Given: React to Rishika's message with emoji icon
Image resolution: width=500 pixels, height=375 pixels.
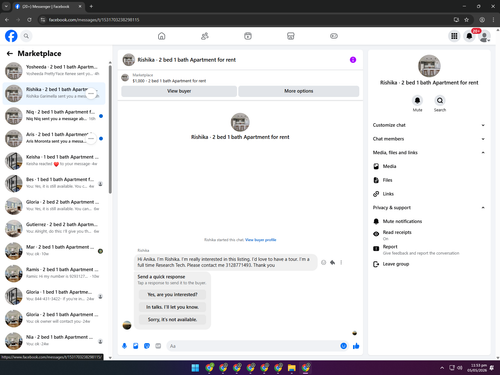Looking at the screenshot, I should point(323,262).
